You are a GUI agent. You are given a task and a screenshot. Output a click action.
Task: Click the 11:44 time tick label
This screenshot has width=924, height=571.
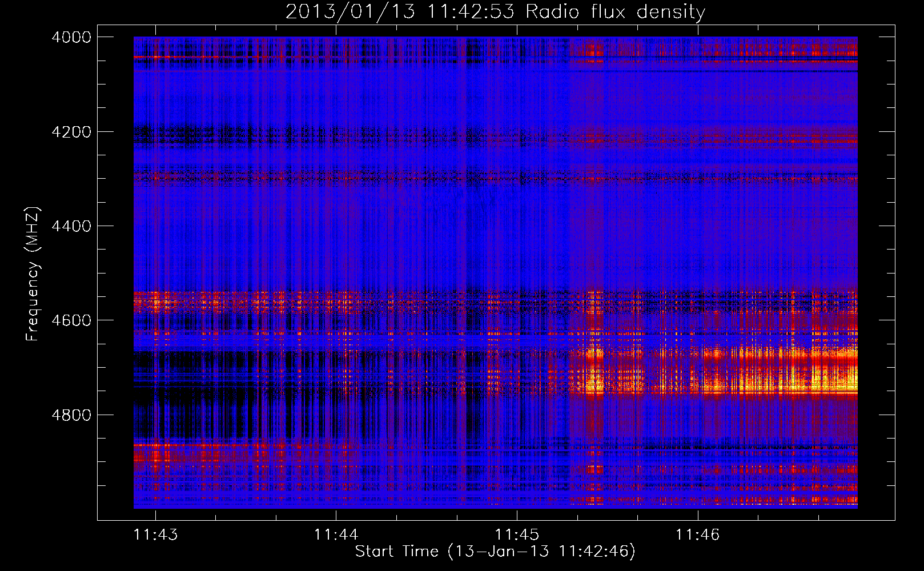click(x=336, y=534)
